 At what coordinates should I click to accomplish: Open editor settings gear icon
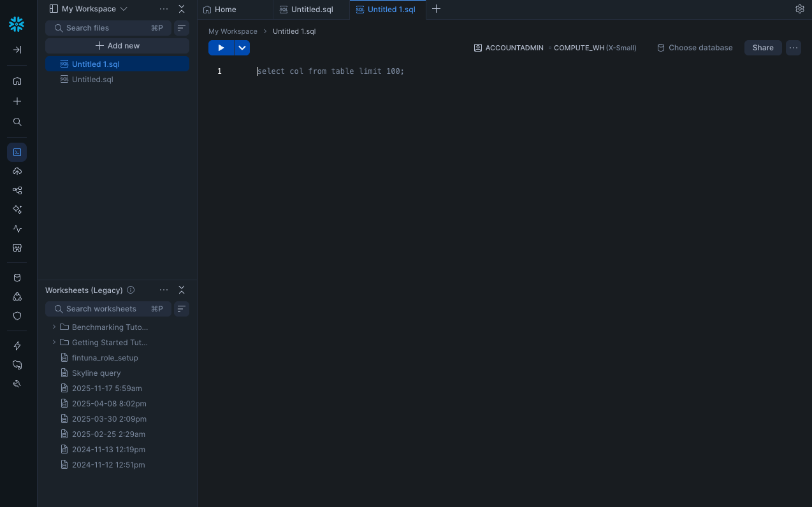click(800, 9)
